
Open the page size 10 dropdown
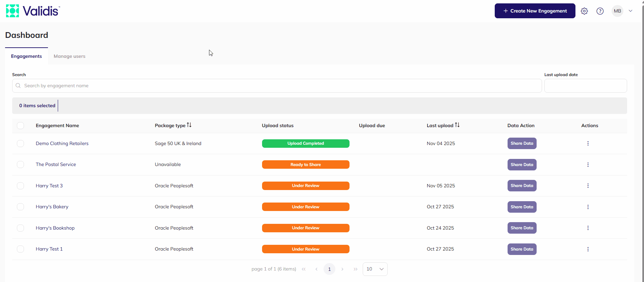point(375,269)
